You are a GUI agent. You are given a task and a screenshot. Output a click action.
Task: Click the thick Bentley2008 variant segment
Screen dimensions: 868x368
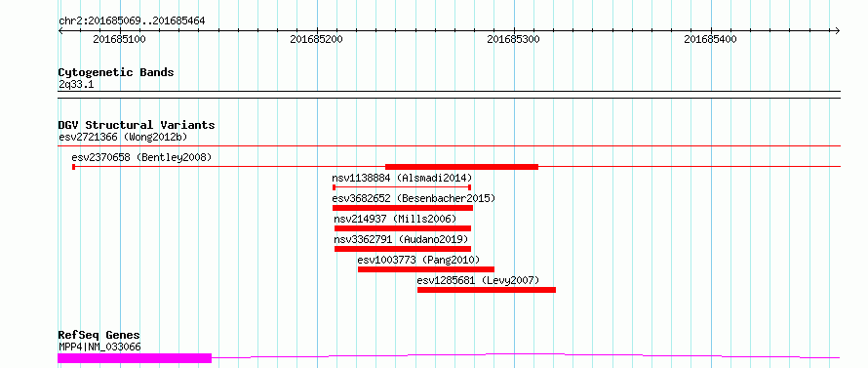(461, 167)
